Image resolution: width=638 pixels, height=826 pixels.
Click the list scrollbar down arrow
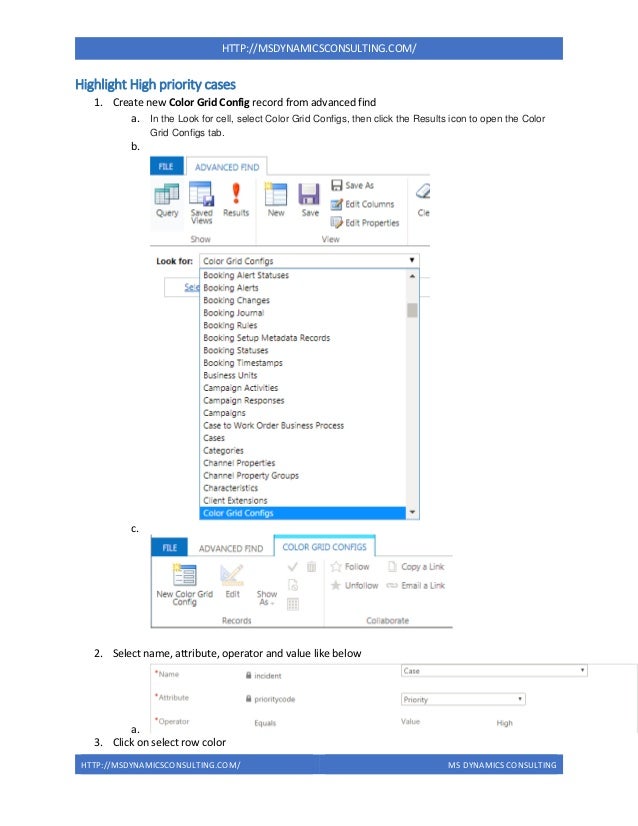click(412, 513)
